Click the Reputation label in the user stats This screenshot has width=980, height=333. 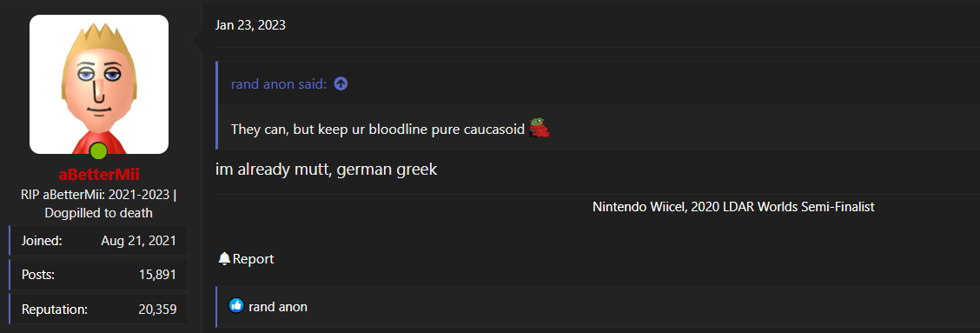coord(55,309)
